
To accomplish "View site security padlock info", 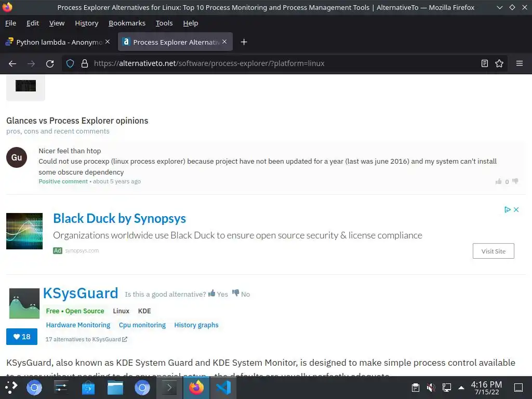I will 85,63.
